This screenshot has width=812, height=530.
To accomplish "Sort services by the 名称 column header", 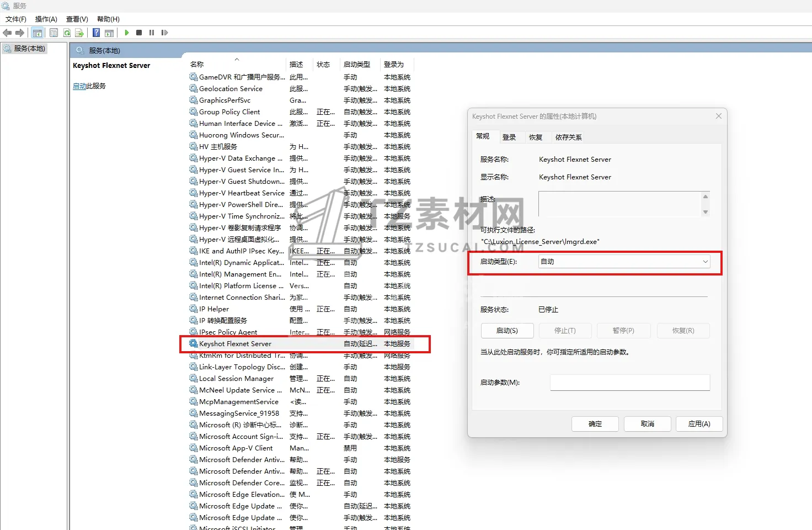I will tap(197, 65).
